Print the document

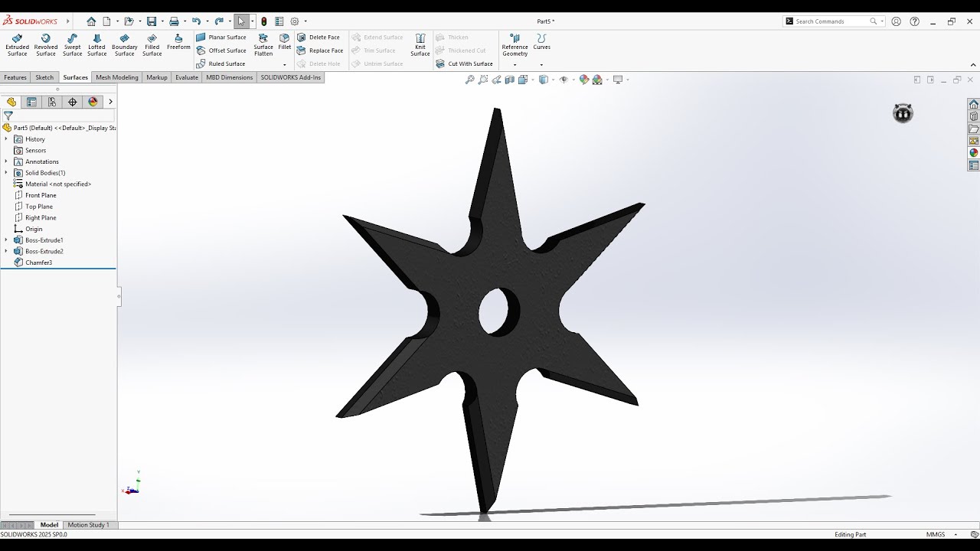174,21
